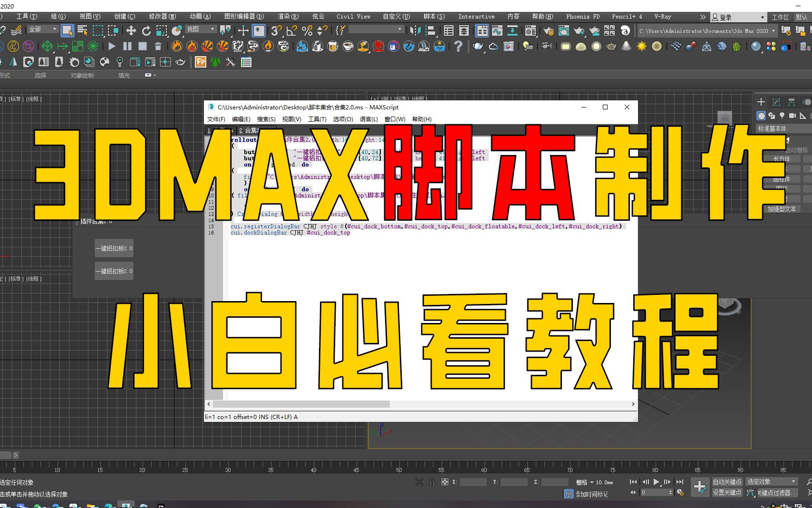Toggle percent snap button
This screenshot has width=812, height=508.
coord(307,31)
